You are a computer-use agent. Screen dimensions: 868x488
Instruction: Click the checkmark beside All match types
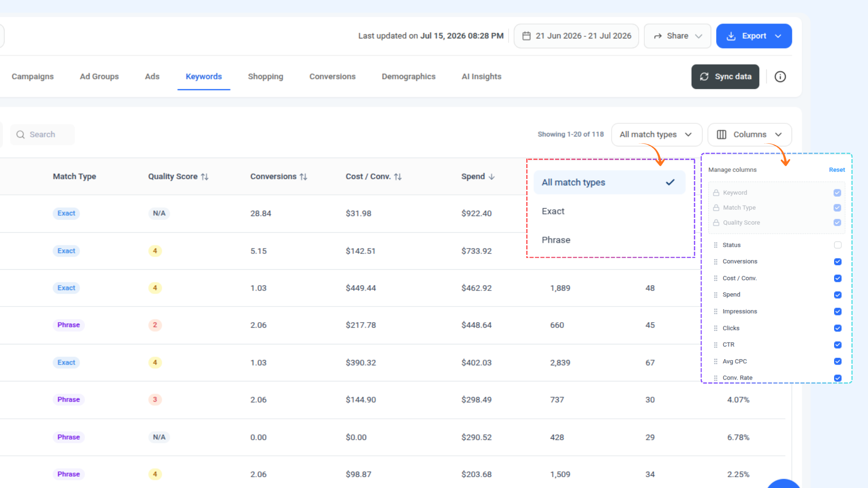click(x=670, y=182)
